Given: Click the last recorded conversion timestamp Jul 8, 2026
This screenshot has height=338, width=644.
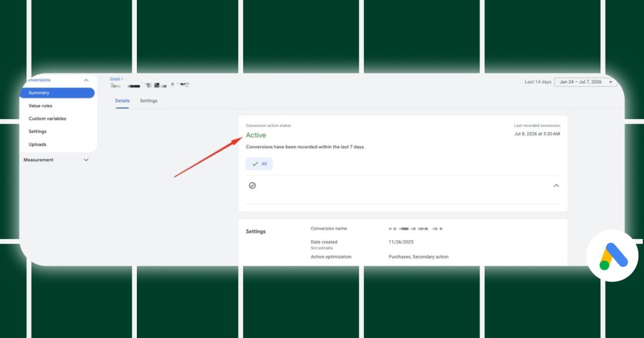Looking at the screenshot, I should [x=537, y=134].
